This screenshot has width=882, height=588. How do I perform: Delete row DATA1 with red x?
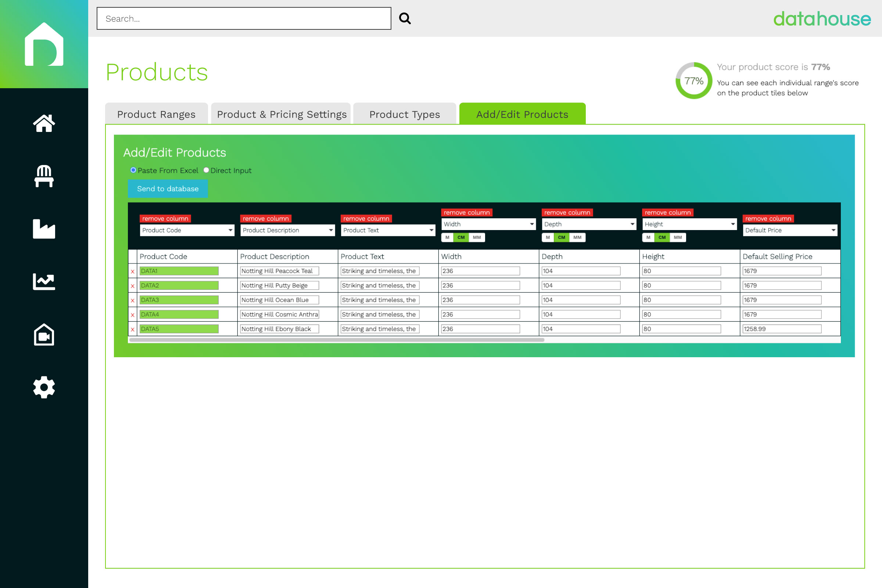tap(132, 272)
